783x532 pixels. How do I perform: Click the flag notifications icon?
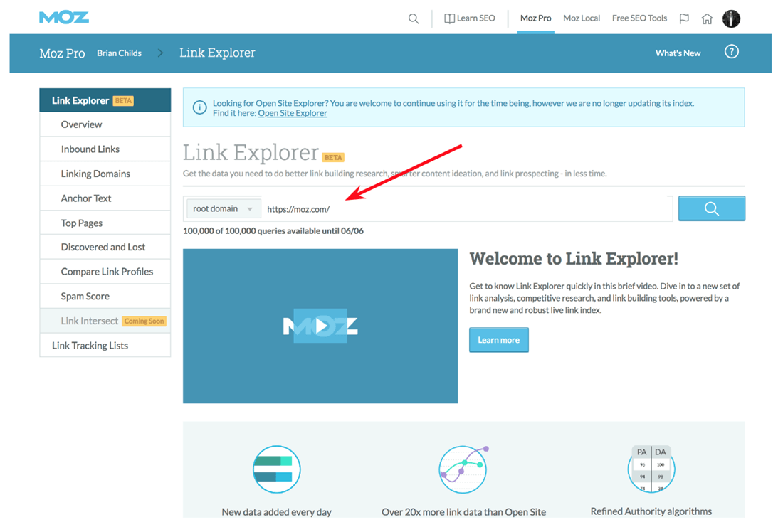(x=684, y=19)
